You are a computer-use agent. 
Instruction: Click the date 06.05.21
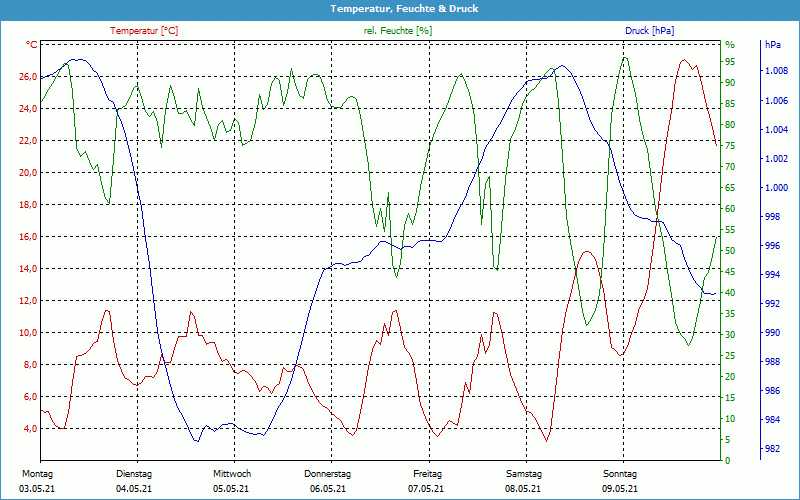click(x=328, y=489)
